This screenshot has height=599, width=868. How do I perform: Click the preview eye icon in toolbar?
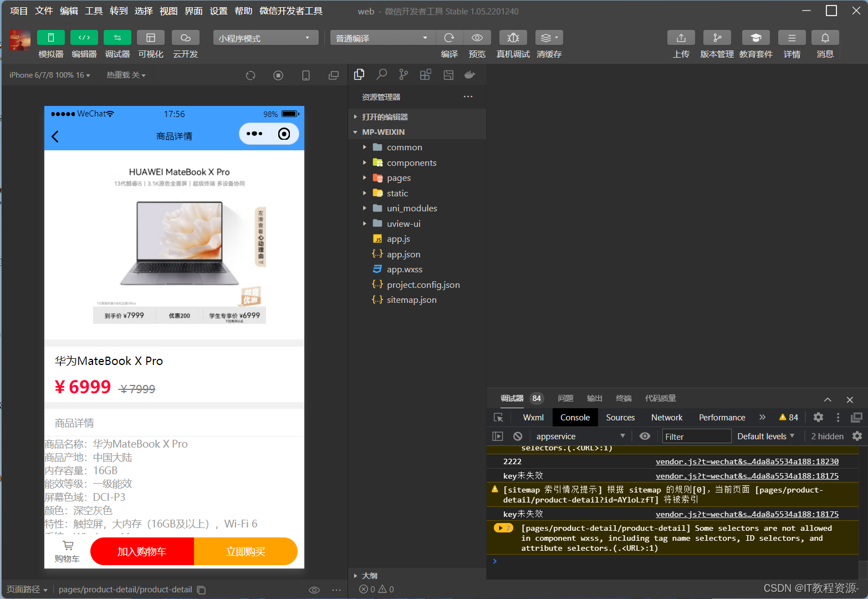click(477, 37)
